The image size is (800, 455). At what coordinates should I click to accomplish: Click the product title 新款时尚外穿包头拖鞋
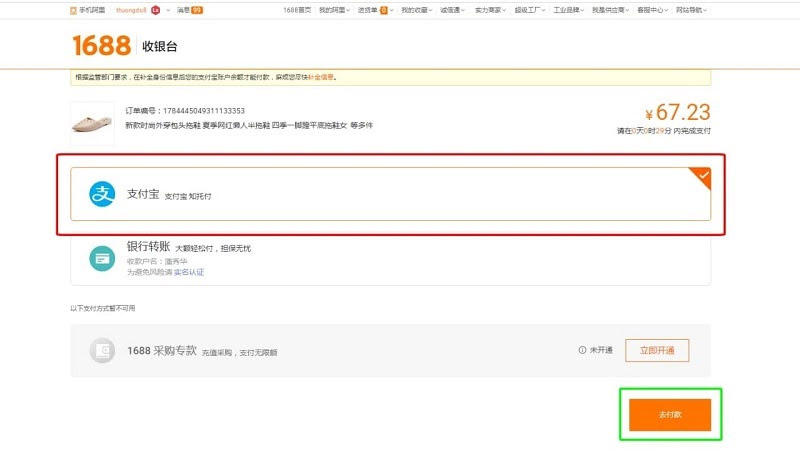click(x=249, y=125)
